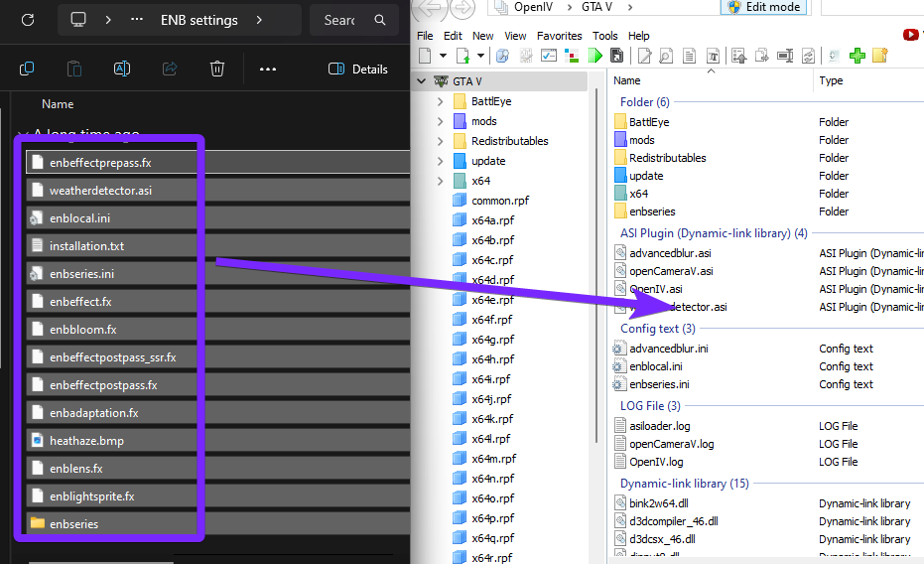
Task: Expand the x64 folder in tree
Action: pos(441,181)
